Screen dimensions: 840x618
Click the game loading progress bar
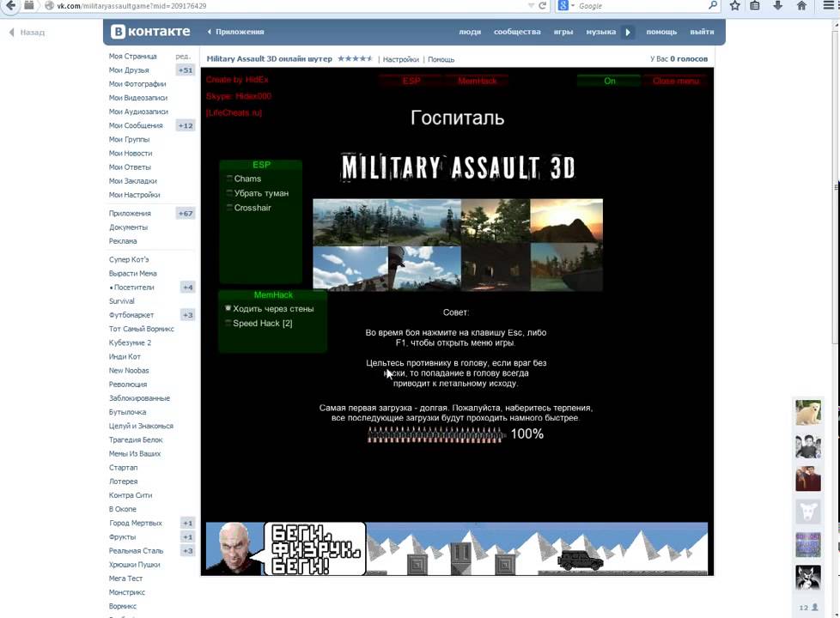click(436, 434)
